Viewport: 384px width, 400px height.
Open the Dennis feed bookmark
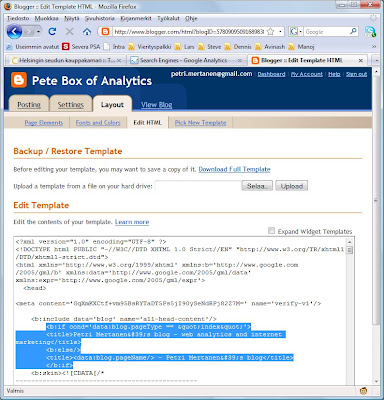(238, 47)
